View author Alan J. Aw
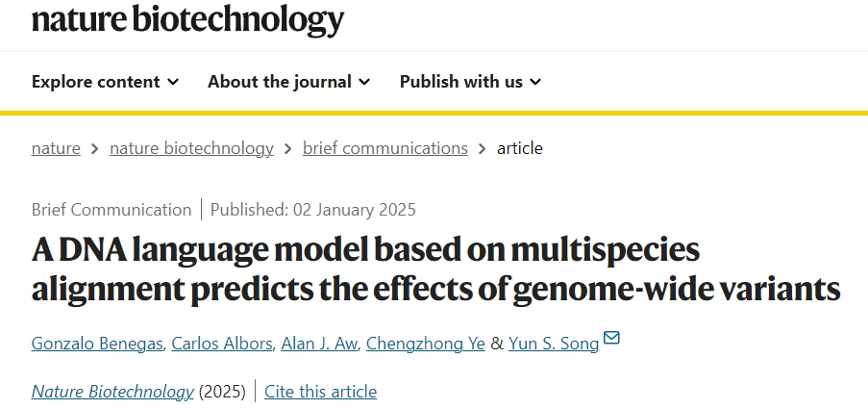Image resolution: width=868 pixels, height=409 pixels. tap(319, 344)
